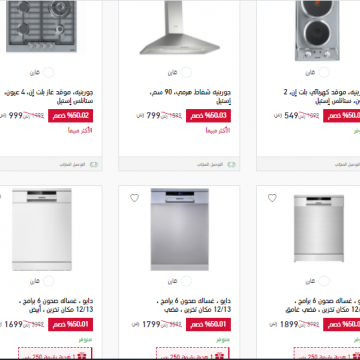Click the silver dishwasher product image
This screenshot has width=360, height=360.
[180, 229]
